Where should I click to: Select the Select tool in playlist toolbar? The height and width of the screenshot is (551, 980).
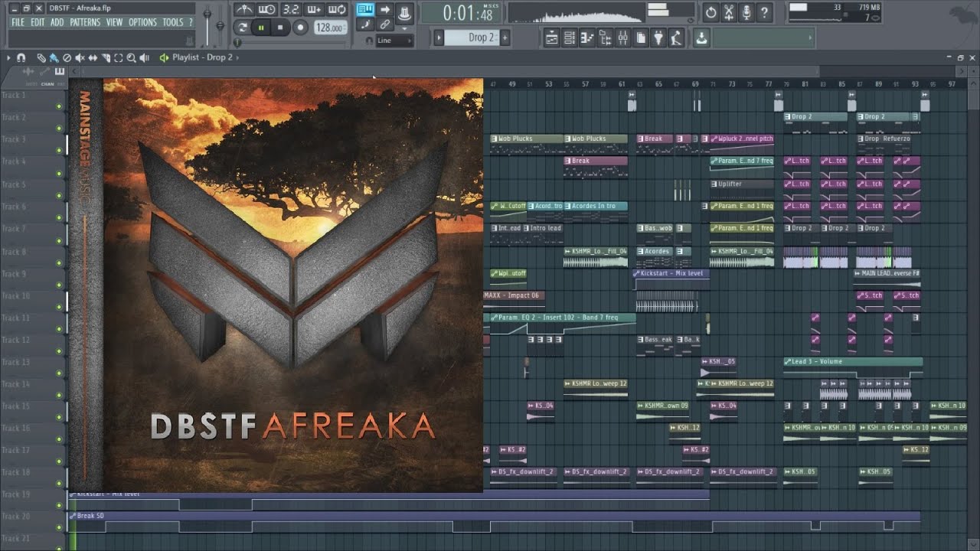point(118,58)
